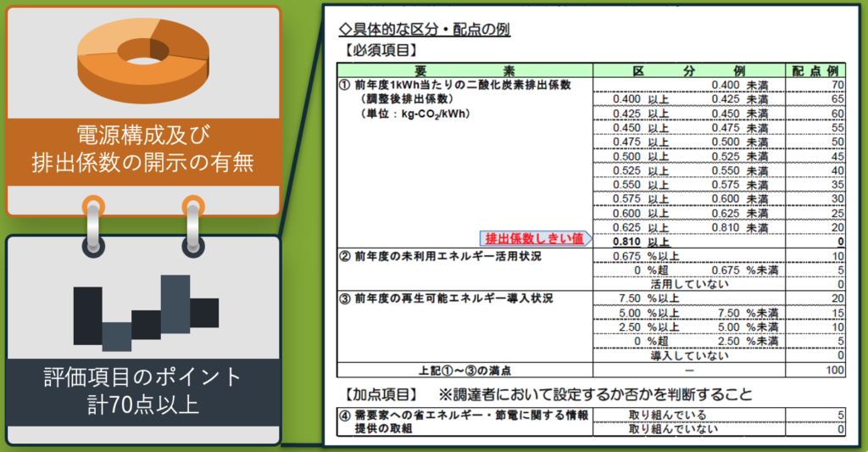Click the 【必須項目】 section heading

coord(381,51)
